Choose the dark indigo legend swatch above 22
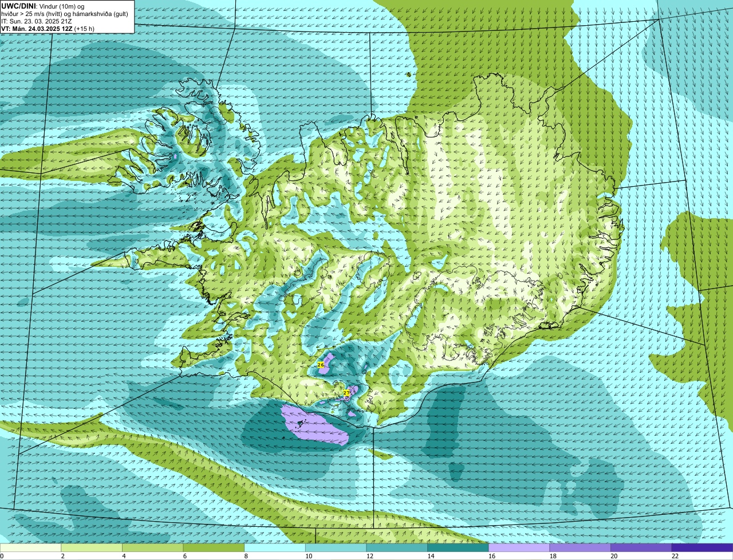This screenshot has height=560, width=733. pos(702,547)
